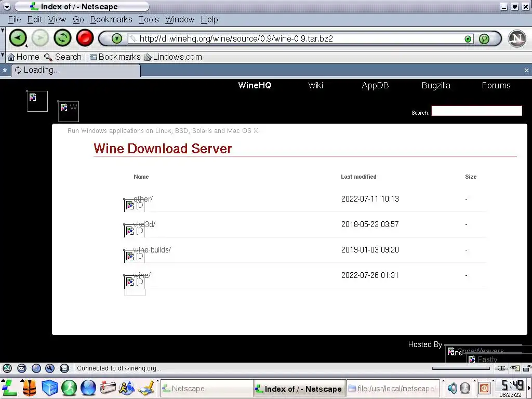This screenshot has width=532, height=399.
Task: Open the View menu
Action: click(57, 20)
